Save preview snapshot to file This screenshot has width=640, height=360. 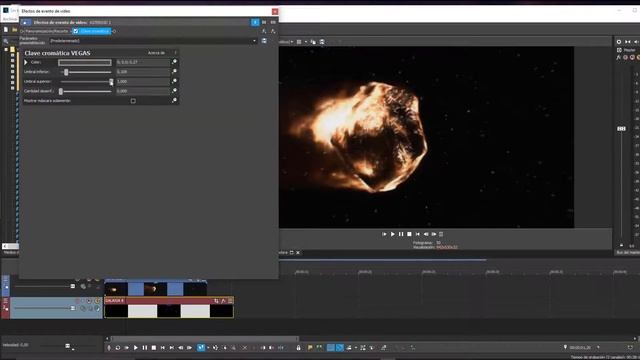[x=322, y=42]
